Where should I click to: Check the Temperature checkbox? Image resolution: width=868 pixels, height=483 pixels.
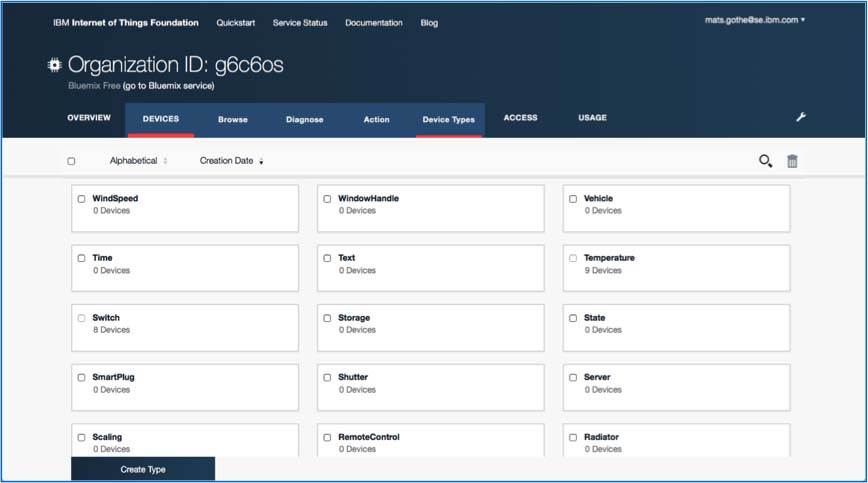[573, 258]
